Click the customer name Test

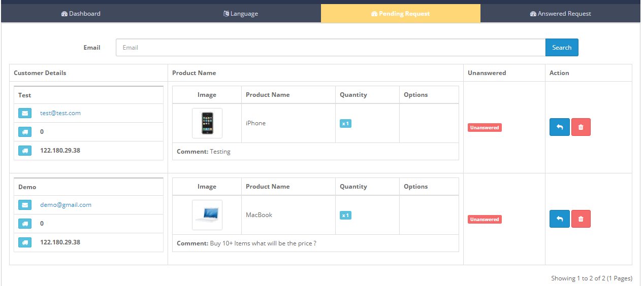pos(24,95)
